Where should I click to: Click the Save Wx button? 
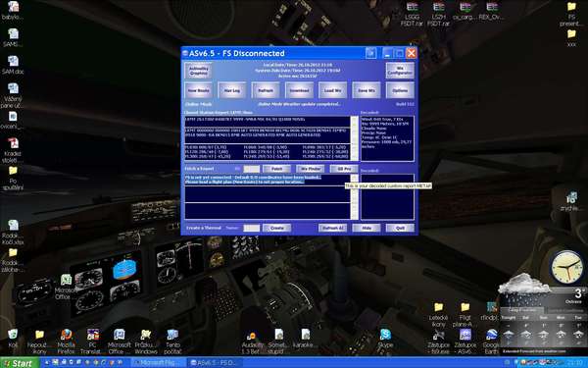click(x=367, y=90)
